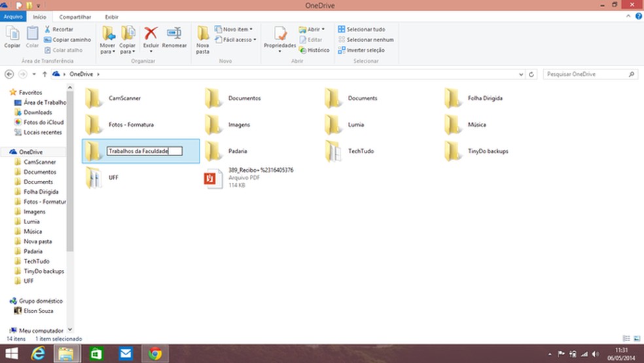The height and width of the screenshot is (363, 644).
Task: Open the Copiar para dropdown
Action: pos(128,40)
